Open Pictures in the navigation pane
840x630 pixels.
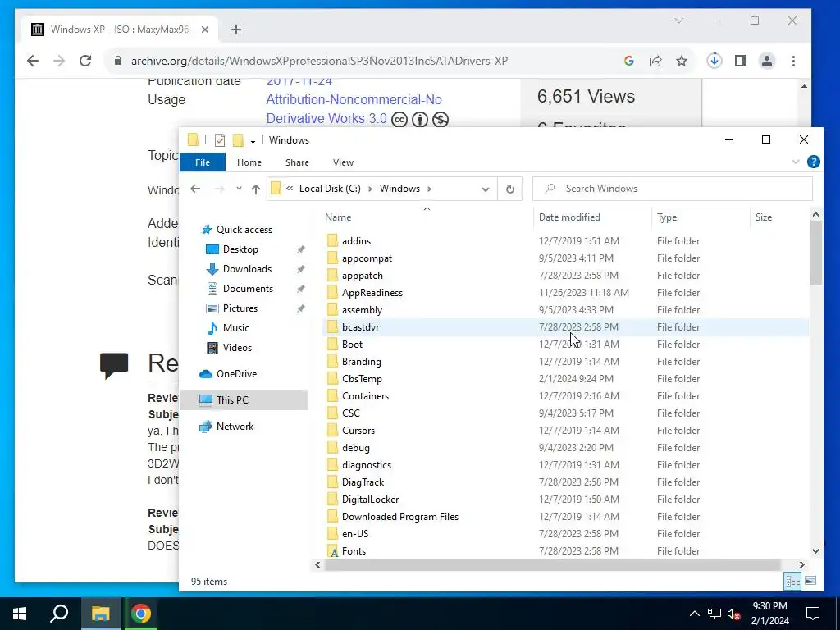240,308
